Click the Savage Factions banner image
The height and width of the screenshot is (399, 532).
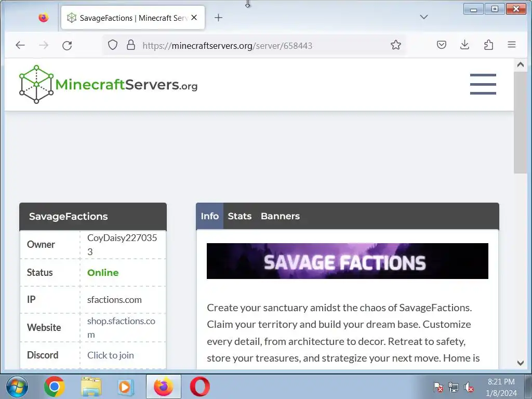point(348,261)
